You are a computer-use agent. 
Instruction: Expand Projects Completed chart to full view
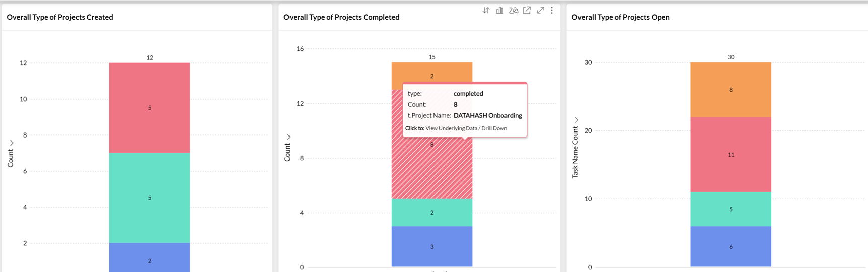(540, 10)
